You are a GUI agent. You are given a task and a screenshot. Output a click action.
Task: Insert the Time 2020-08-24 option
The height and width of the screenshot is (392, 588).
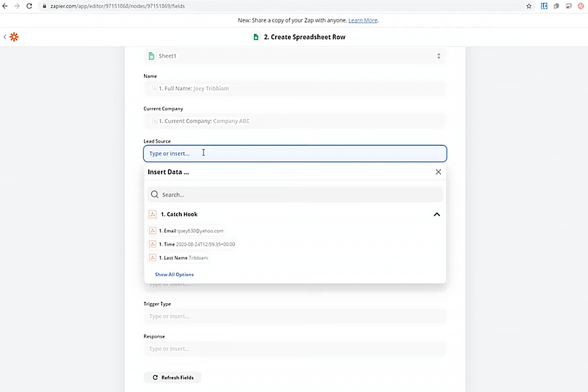(x=192, y=244)
